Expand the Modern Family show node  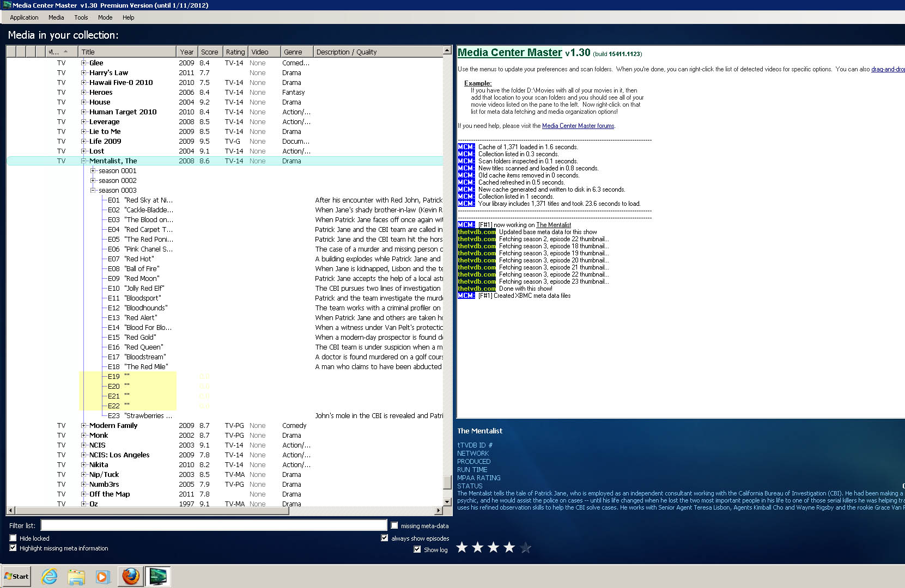coord(84,426)
